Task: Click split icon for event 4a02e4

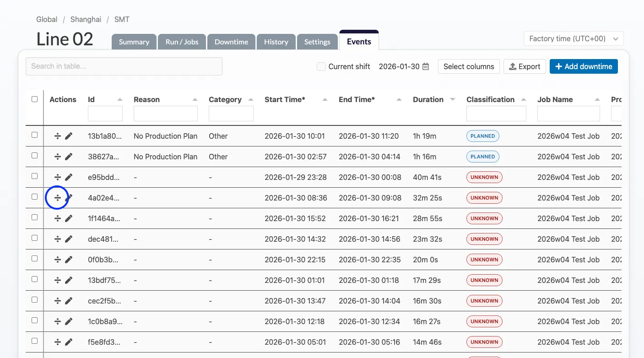Action: 57,198
